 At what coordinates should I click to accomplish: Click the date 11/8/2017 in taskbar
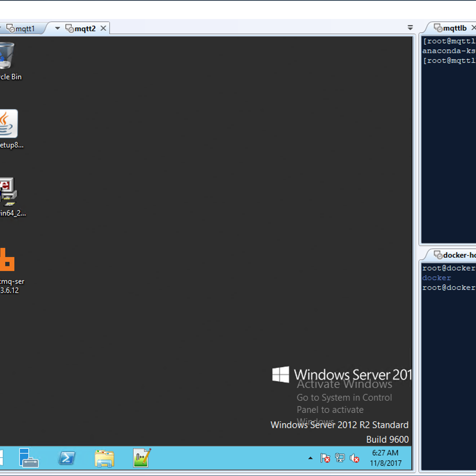[386, 463]
